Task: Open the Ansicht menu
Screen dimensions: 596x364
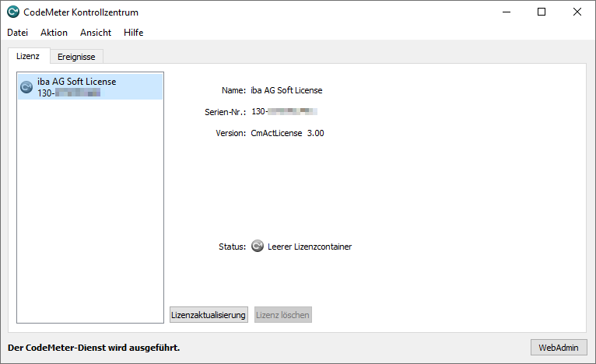Action: click(x=96, y=33)
